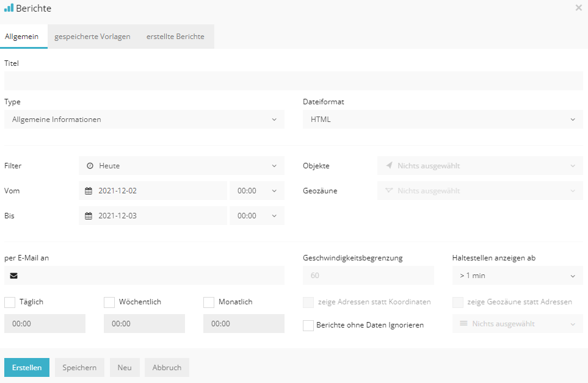Viewport: 588px width, 383px height.
Task: Click the calendar icon in Bis field
Action: tap(89, 216)
